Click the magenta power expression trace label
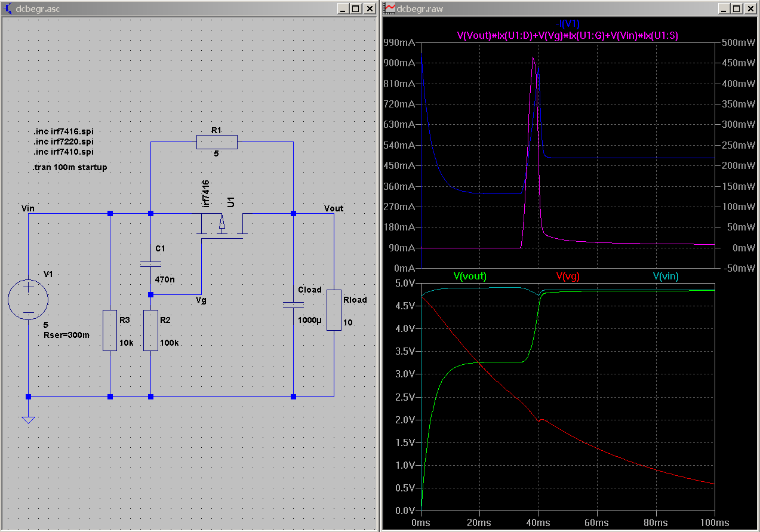This screenshot has height=532, width=760. [x=567, y=36]
